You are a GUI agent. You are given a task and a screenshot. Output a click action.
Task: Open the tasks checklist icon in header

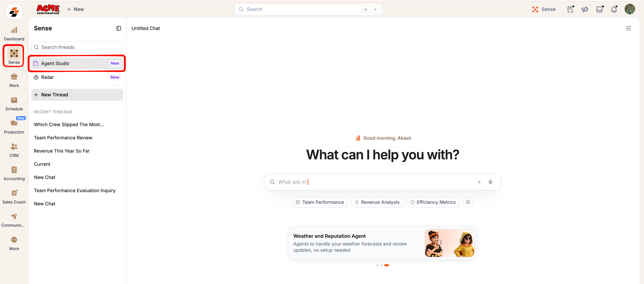tap(570, 9)
